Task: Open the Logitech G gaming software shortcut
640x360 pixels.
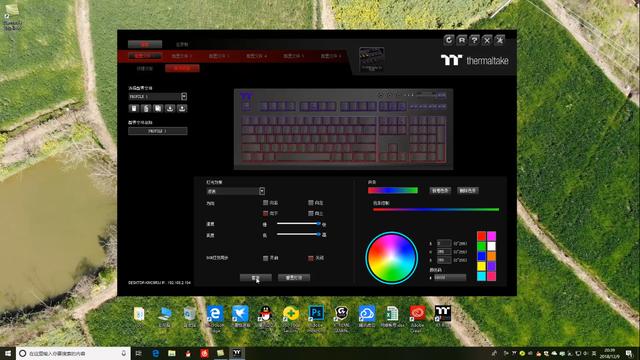Action: point(342,314)
